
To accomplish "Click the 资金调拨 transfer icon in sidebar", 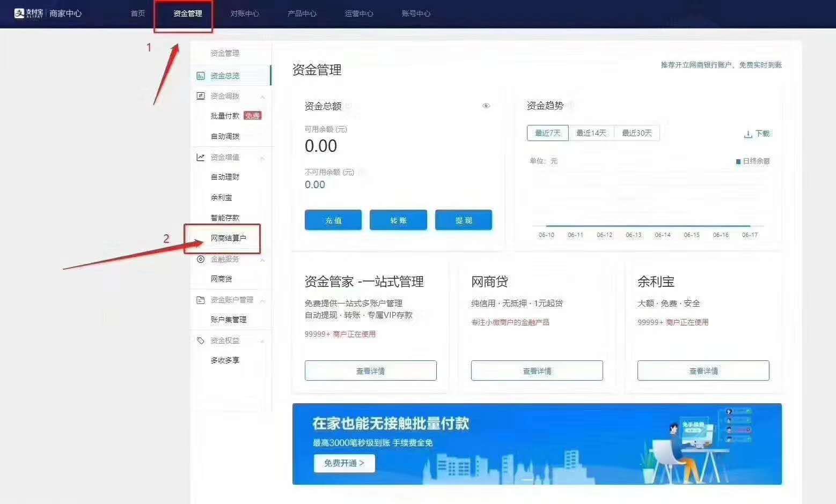I will (200, 96).
